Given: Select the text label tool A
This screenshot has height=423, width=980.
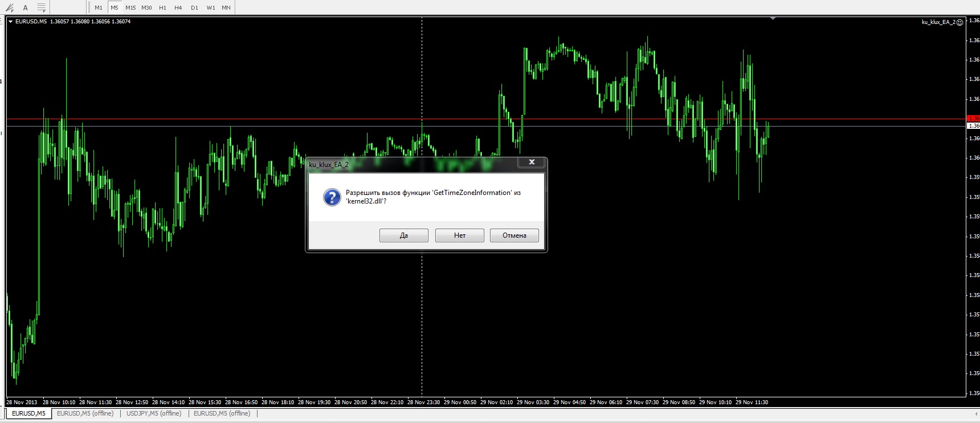Looking at the screenshot, I should click(25, 8).
